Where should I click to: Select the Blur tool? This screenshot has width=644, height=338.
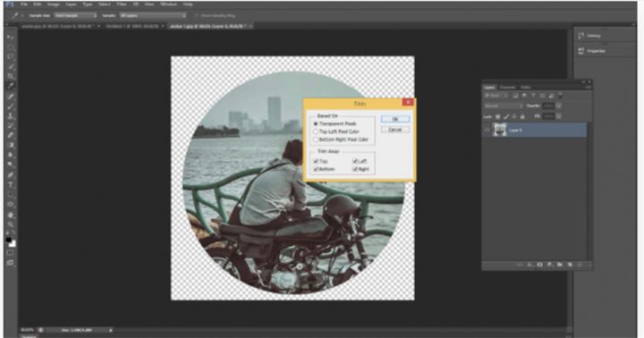tap(10, 156)
